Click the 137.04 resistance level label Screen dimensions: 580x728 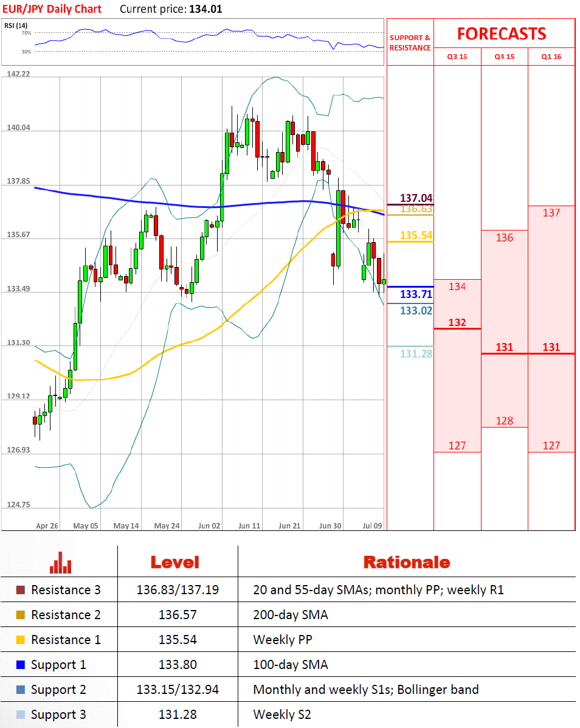coord(416,198)
